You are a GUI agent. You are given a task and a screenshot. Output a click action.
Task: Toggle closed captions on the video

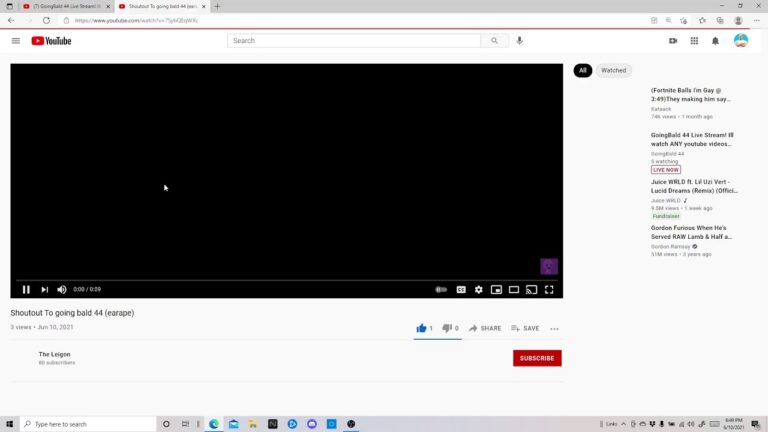(461, 289)
